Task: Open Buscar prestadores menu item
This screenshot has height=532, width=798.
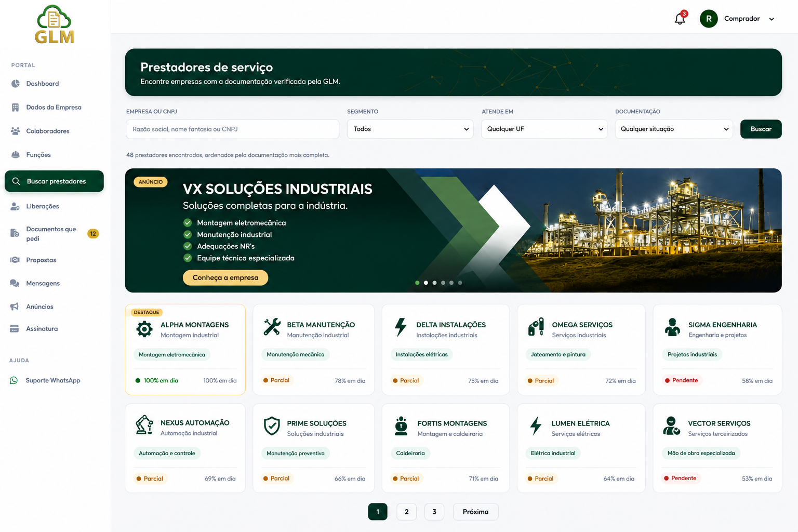Action: pyautogui.click(x=55, y=181)
